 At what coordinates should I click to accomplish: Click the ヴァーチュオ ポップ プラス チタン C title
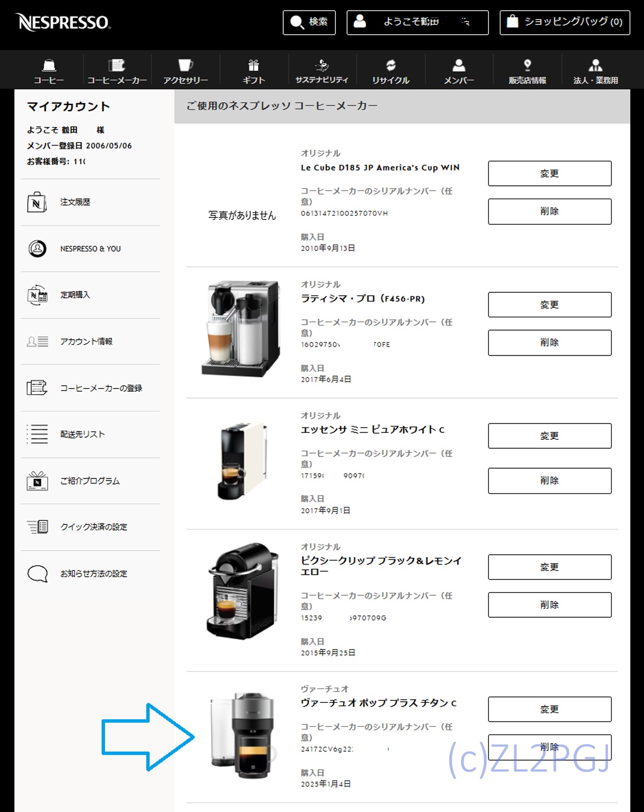click(x=379, y=703)
